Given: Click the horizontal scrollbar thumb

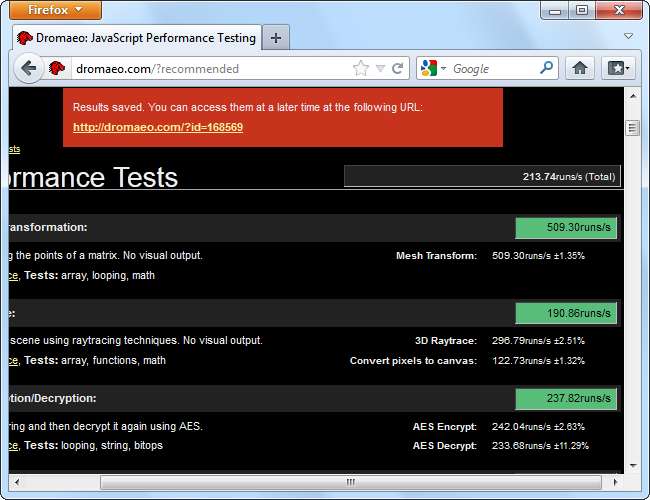Looking at the screenshot, I should tap(351, 482).
